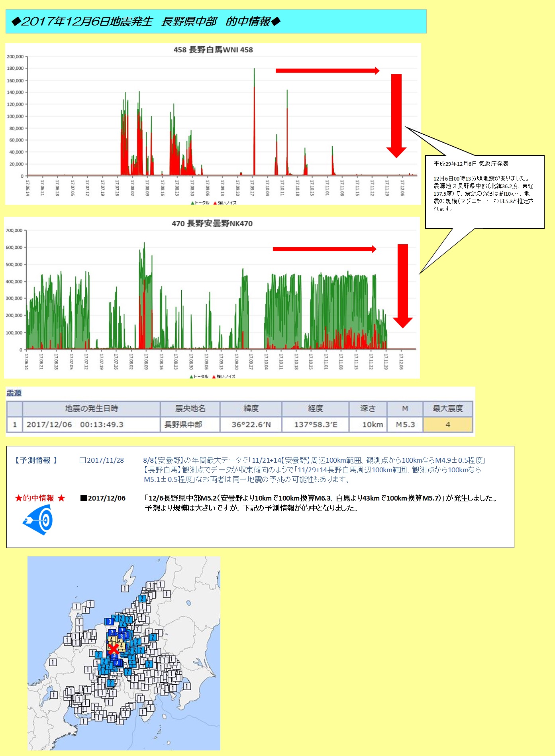
Task: Click chart title 458 長野白馬WNI 458
Action: pos(213,50)
